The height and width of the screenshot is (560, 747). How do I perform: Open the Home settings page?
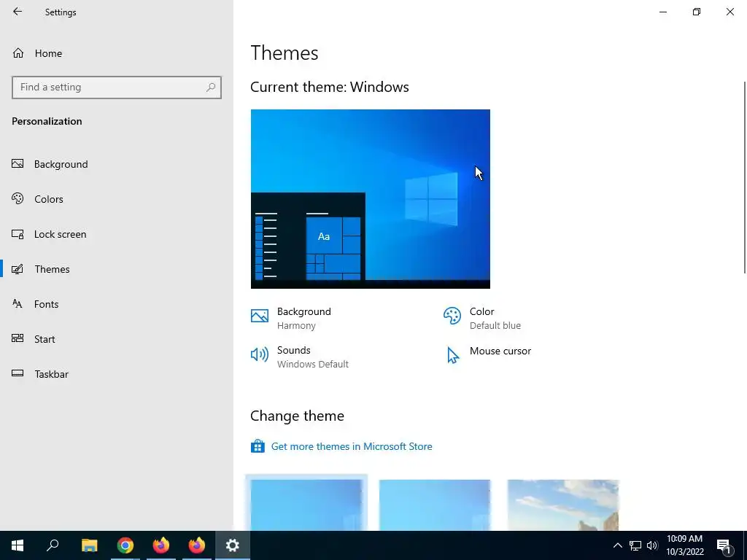pos(117,53)
